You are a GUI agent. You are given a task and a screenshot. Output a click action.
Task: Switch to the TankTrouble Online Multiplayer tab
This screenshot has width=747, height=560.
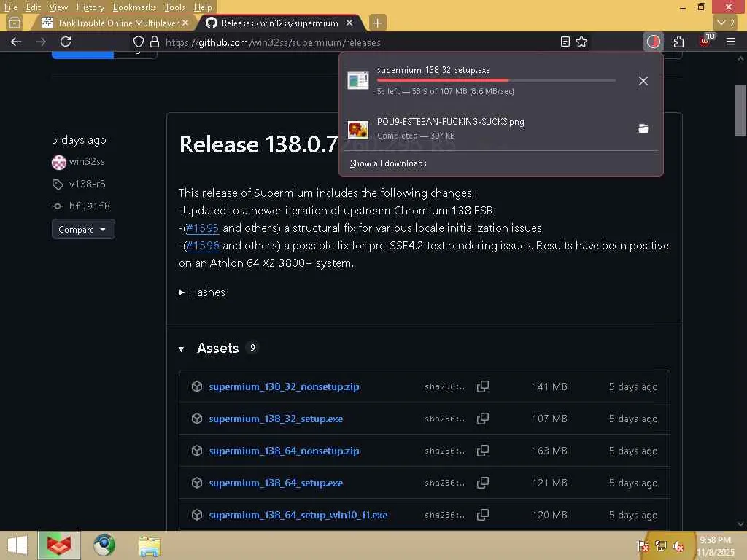tap(115, 23)
